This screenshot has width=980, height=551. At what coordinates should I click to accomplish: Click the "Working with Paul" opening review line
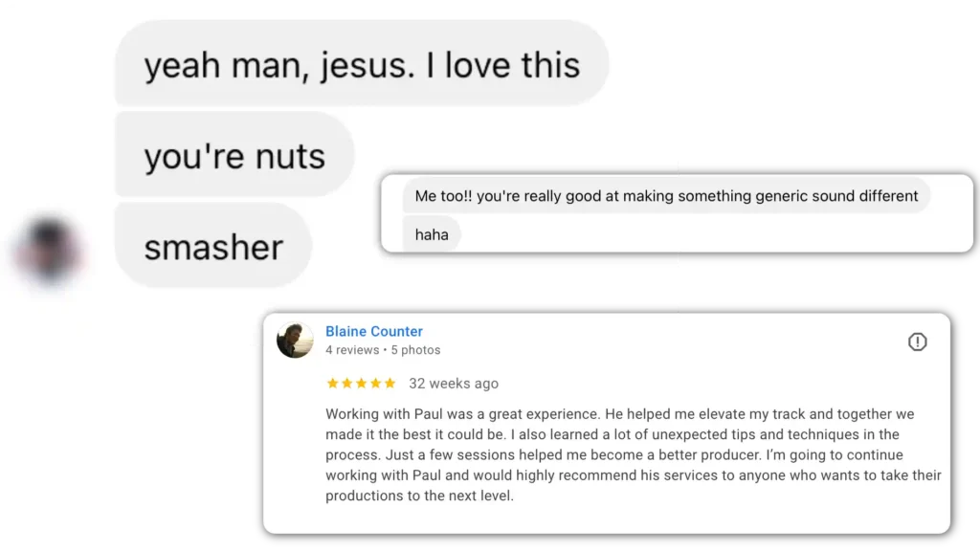(619, 414)
